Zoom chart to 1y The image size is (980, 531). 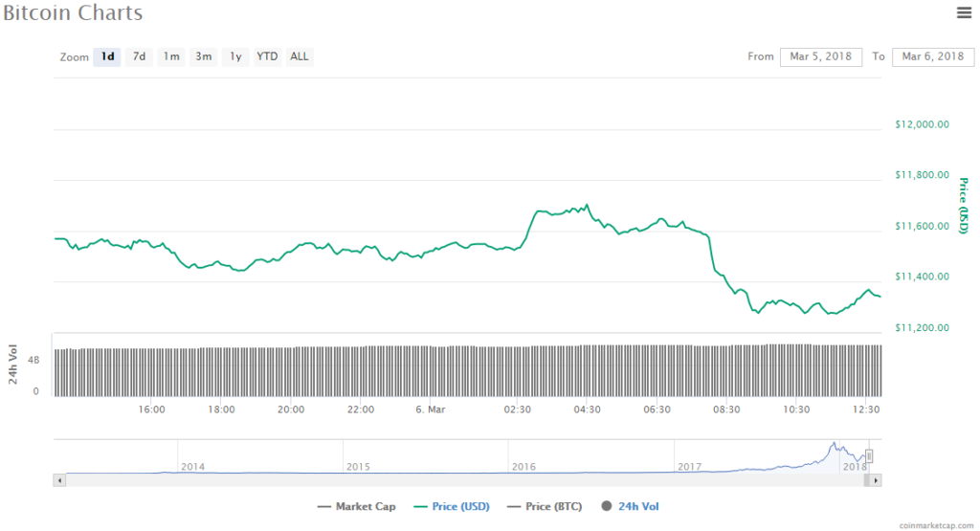(235, 56)
